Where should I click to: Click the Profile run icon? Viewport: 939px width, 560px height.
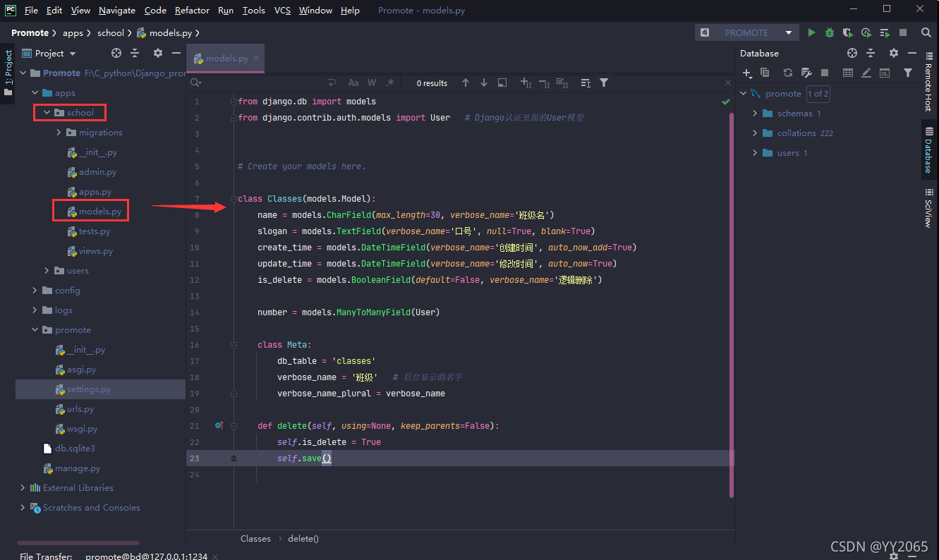pyautogui.click(x=866, y=32)
